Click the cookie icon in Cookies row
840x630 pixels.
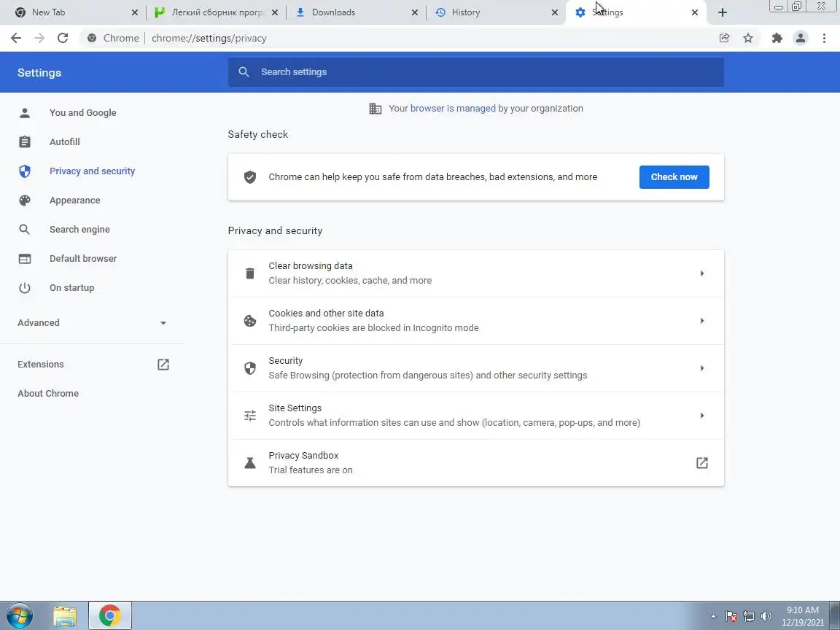click(250, 321)
